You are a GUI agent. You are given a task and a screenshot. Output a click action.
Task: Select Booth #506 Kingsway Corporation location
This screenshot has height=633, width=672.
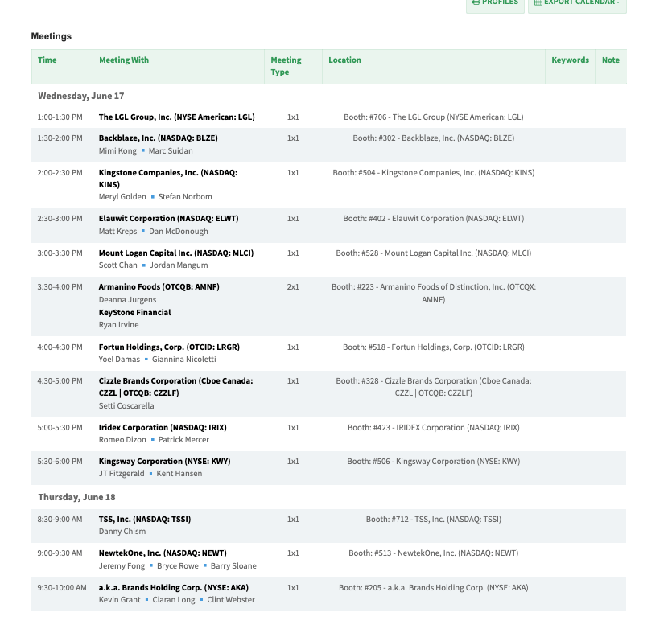click(433, 461)
